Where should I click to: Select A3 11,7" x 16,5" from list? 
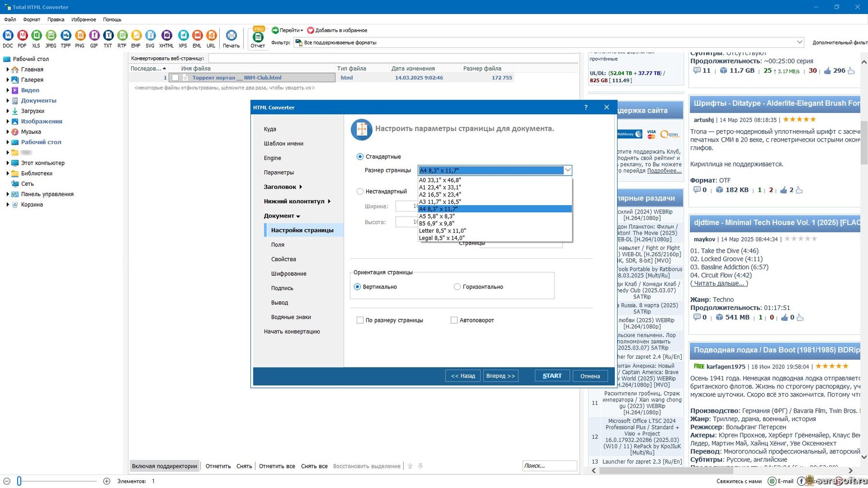tap(495, 202)
